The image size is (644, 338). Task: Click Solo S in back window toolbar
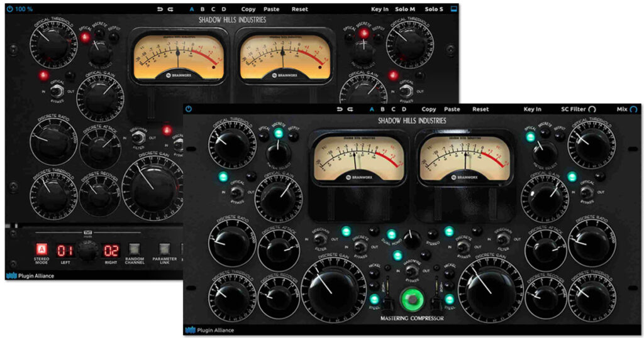click(x=434, y=9)
